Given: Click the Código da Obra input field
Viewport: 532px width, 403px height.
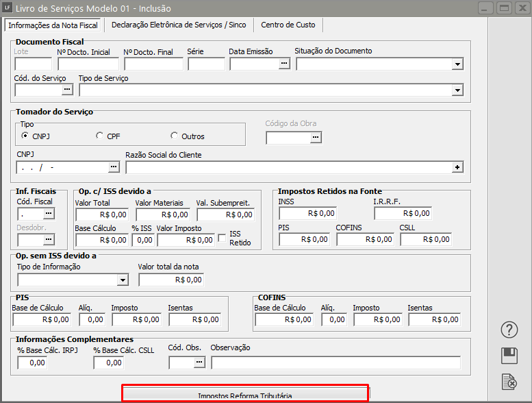Looking at the screenshot, I should pyautogui.click(x=288, y=138).
